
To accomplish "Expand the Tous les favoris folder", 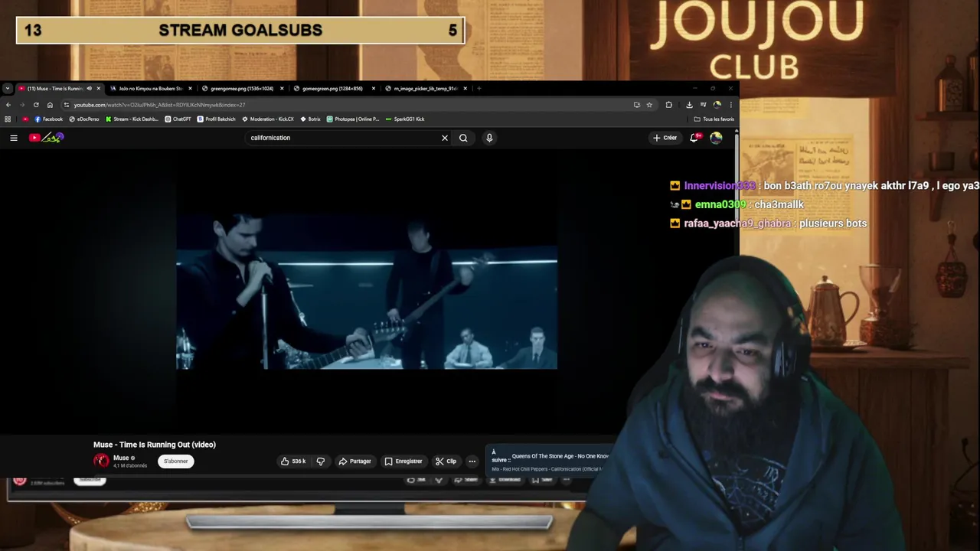I will pos(714,119).
